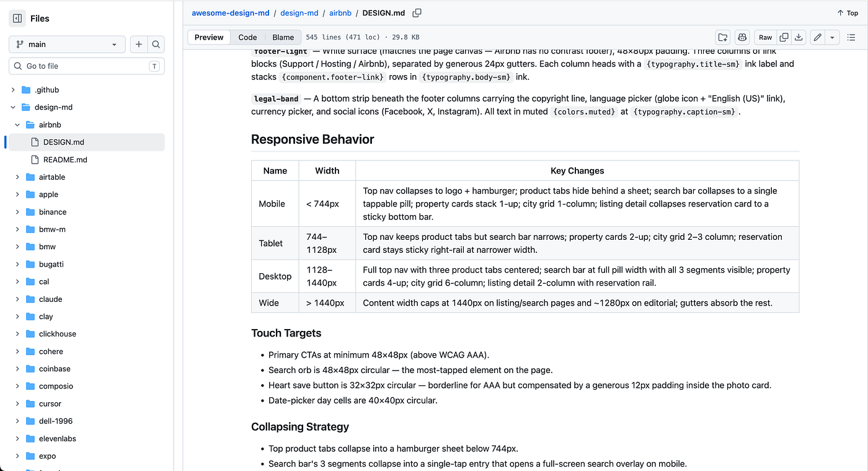Viewport: 868px width, 471px height.
Task: Open the Copilot icon in file toolbar
Action: click(x=742, y=37)
